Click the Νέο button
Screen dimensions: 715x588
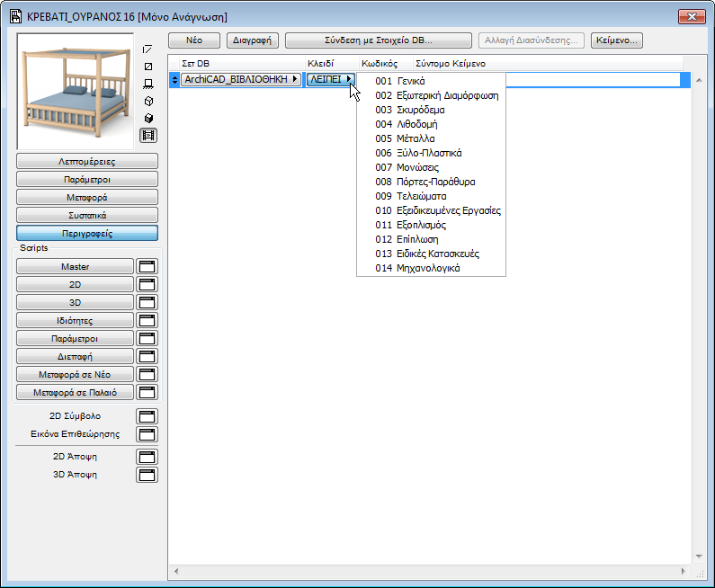193,40
